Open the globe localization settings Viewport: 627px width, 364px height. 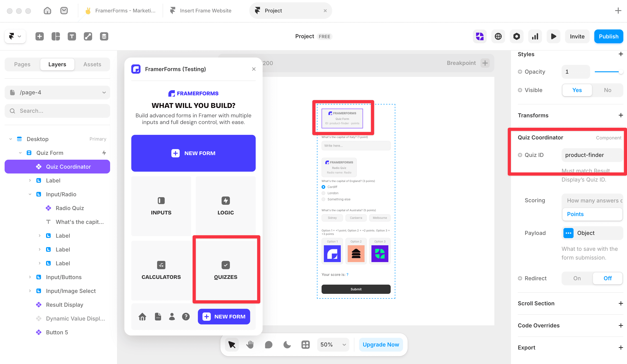498,36
